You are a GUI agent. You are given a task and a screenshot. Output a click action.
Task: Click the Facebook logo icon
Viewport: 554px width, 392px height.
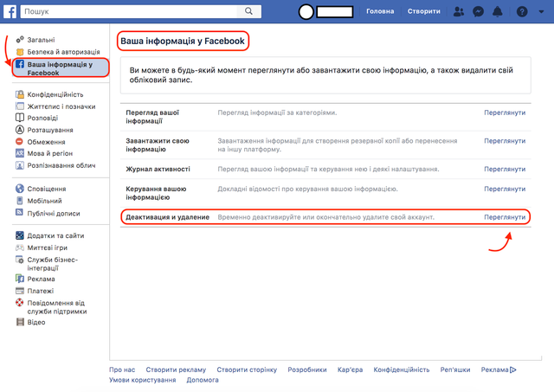(10, 11)
